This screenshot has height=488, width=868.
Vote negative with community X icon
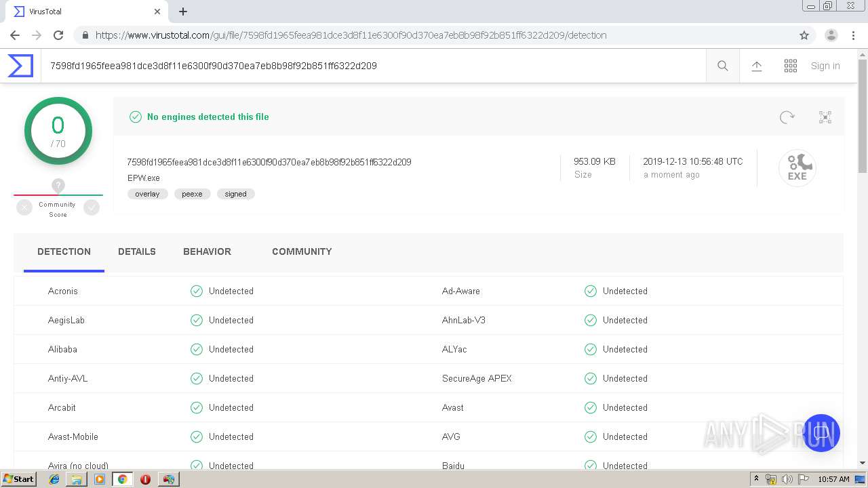point(24,208)
